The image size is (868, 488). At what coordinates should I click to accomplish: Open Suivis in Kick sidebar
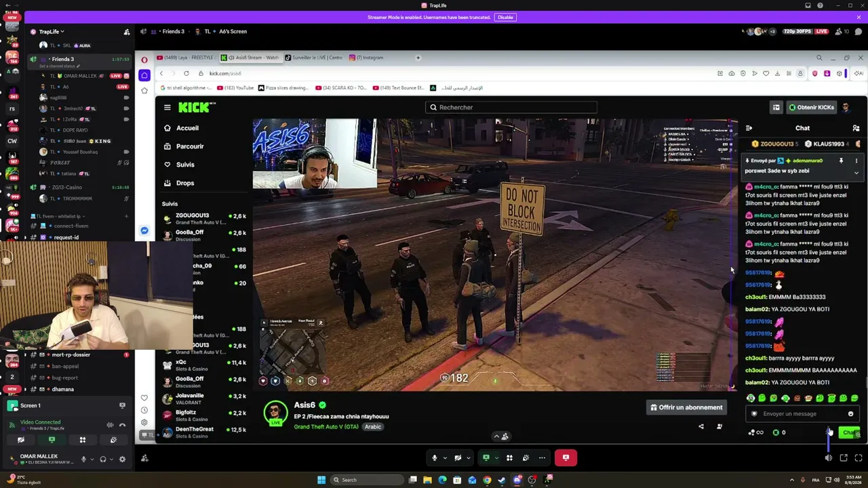[180, 165]
